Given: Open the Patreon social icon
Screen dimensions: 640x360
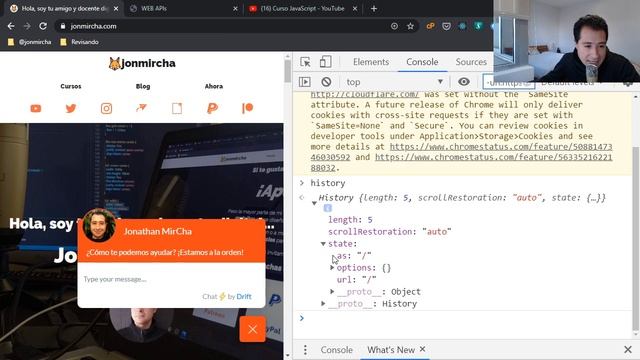Looking at the screenshot, I should (247, 108).
